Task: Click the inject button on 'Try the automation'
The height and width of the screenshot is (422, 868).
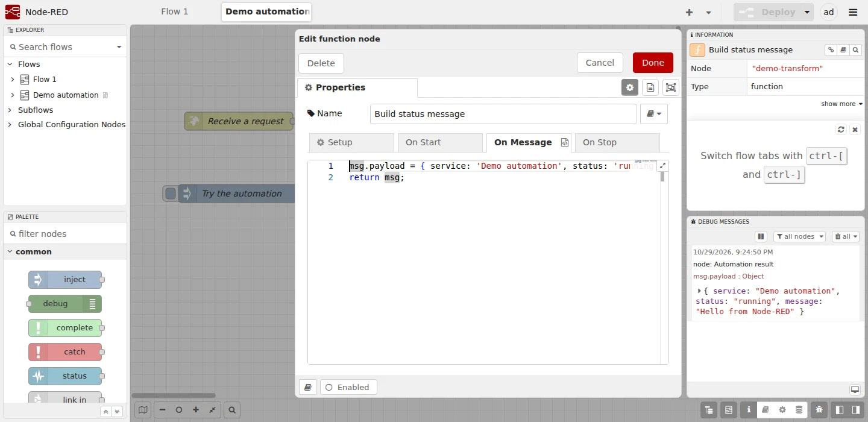Action: click(171, 194)
